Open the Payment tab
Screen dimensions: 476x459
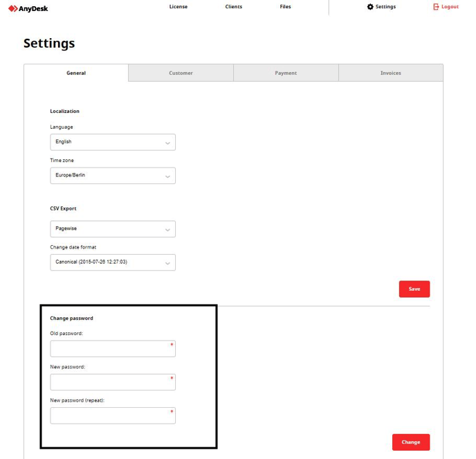(286, 73)
